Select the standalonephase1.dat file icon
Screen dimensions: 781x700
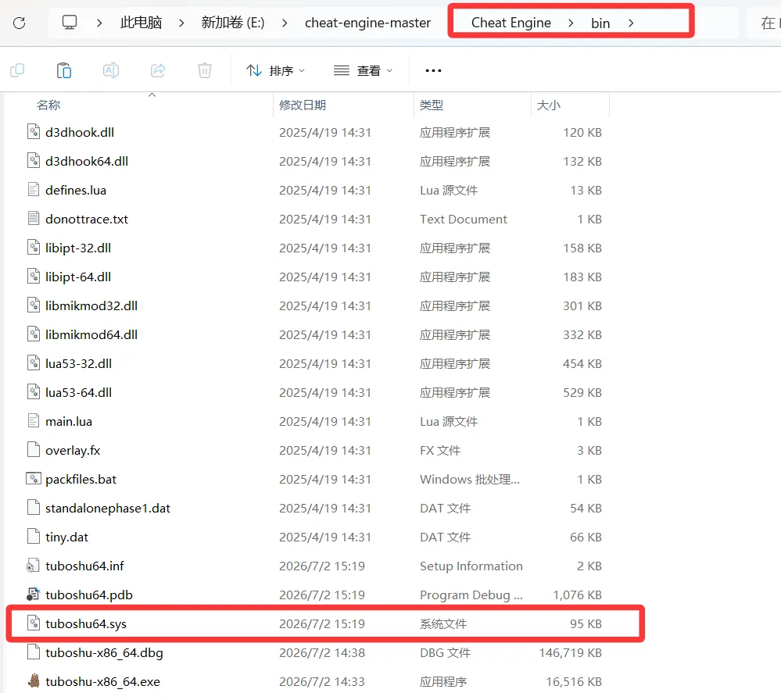click(34, 508)
